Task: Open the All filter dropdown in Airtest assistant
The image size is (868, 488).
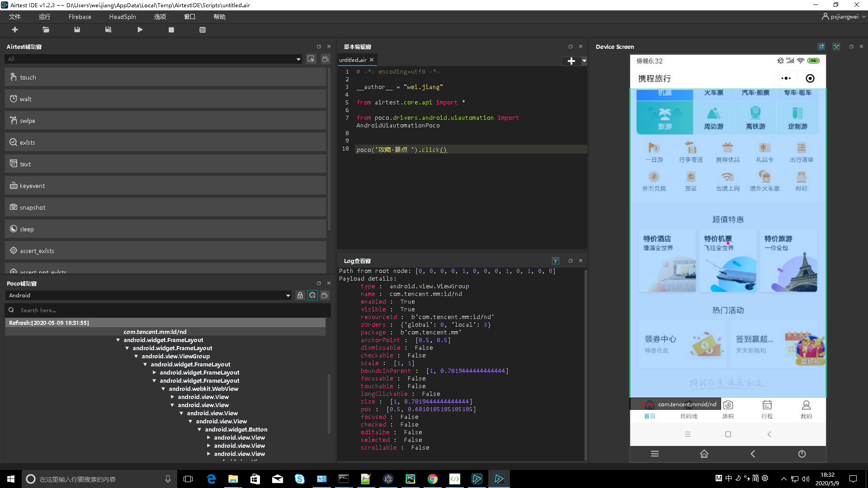Action: pos(153,59)
